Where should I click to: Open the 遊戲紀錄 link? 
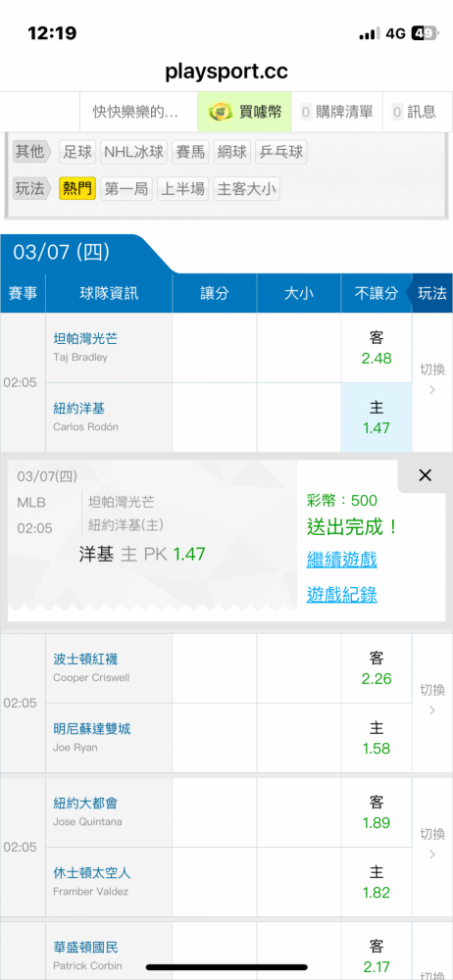(x=341, y=595)
